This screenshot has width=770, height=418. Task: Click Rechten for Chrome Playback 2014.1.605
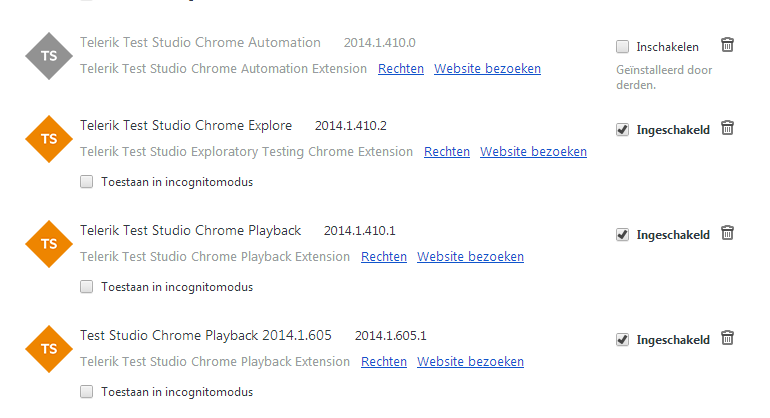click(x=384, y=362)
